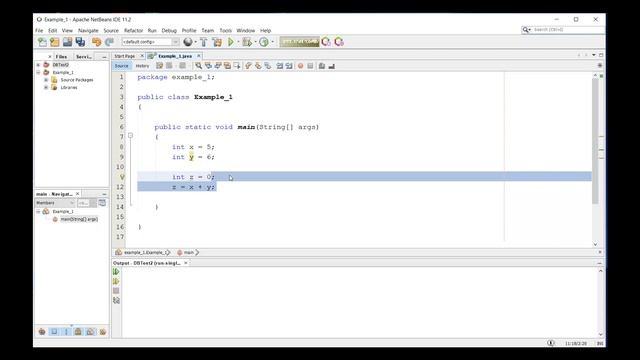Toggle Highlight Search icon
Image resolution: width=640 pixels, height=360 pixels.
click(x=227, y=66)
